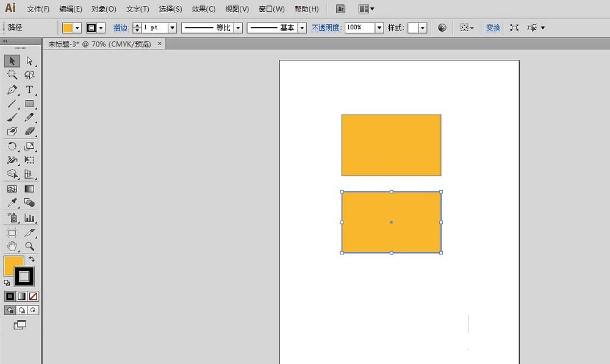Open fill color dropdown in control bar

(77, 28)
